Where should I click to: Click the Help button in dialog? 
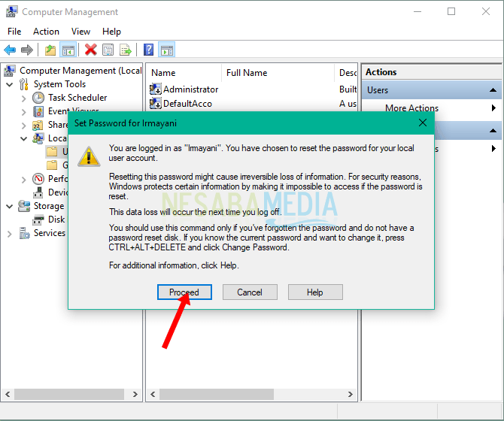click(315, 292)
